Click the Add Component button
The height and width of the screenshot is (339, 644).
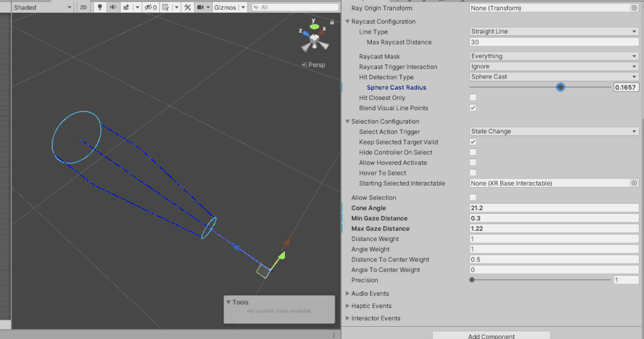pyautogui.click(x=491, y=335)
